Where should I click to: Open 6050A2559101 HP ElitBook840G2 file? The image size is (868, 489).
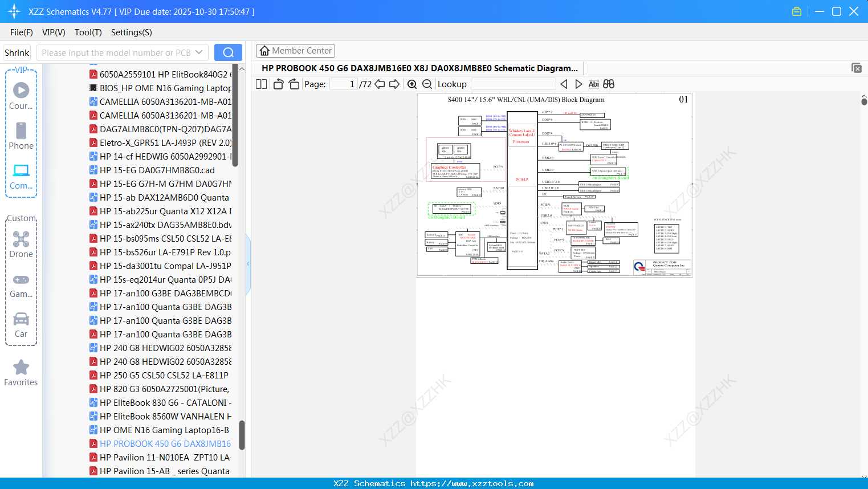(160, 74)
